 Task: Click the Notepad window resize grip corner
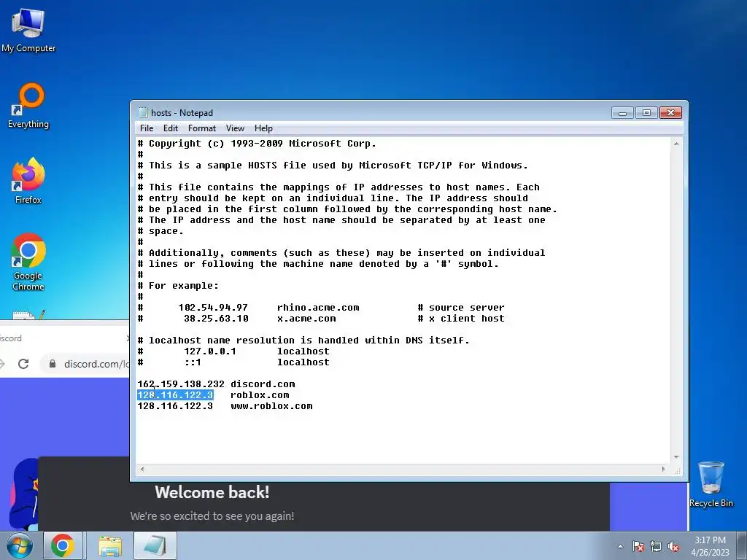[677, 470]
